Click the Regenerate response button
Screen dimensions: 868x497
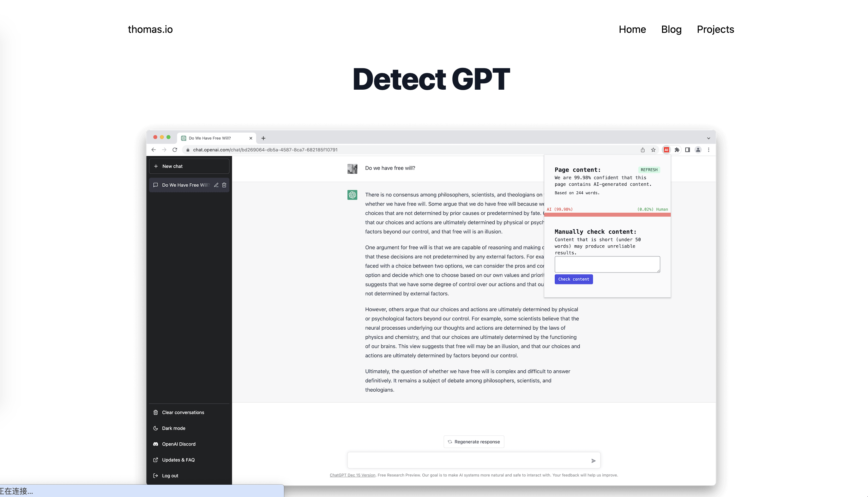[473, 442]
